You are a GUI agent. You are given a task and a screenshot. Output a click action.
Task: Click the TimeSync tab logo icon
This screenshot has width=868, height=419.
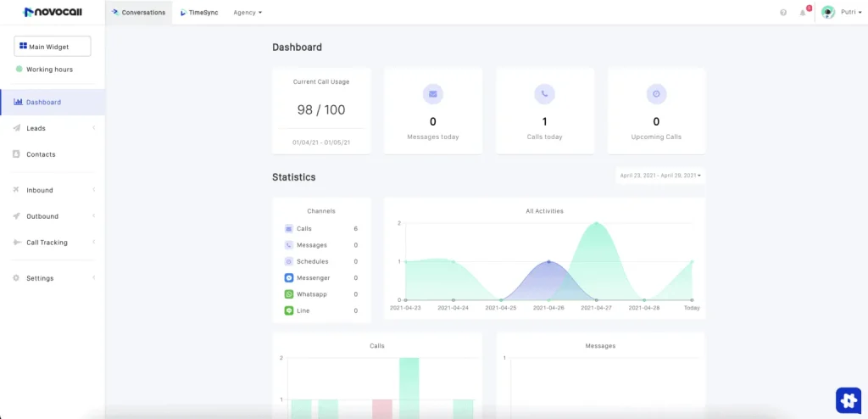pos(183,12)
